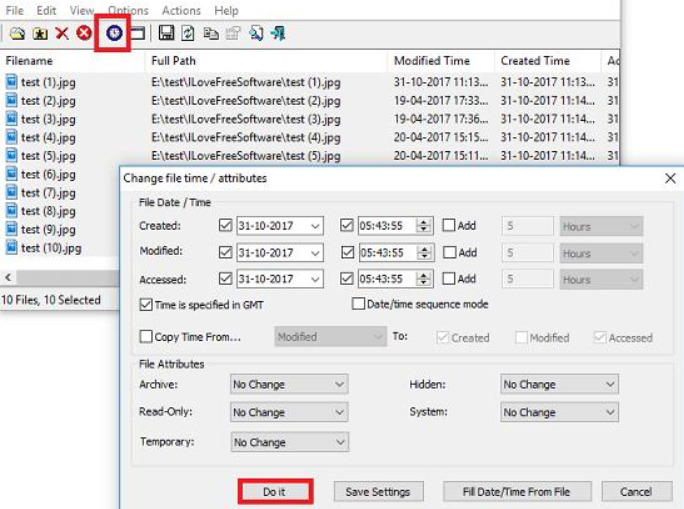Open the Temporary attribute dropdown
The height and width of the screenshot is (509, 684).
click(x=289, y=442)
